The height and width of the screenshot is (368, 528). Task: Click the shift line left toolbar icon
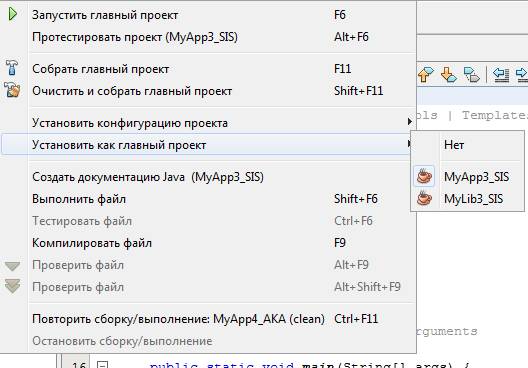(x=501, y=74)
